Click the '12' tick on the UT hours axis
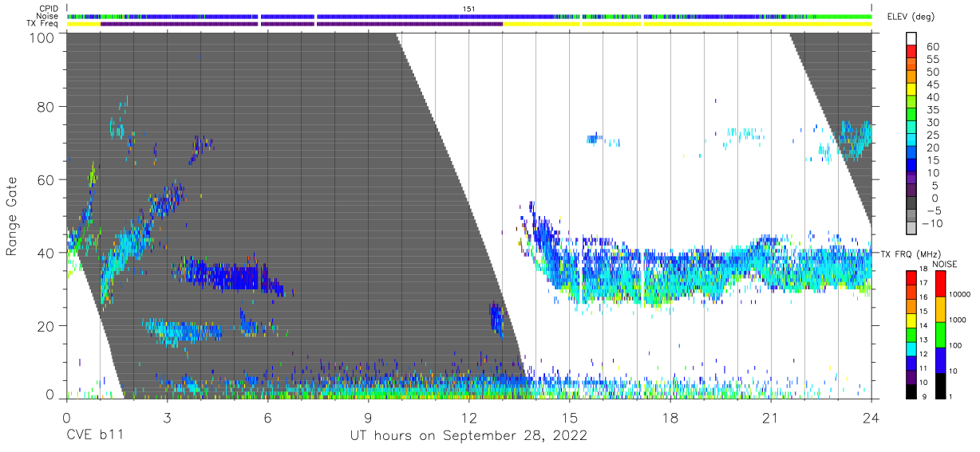This screenshot has height=452, width=980. click(x=468, y=416)
